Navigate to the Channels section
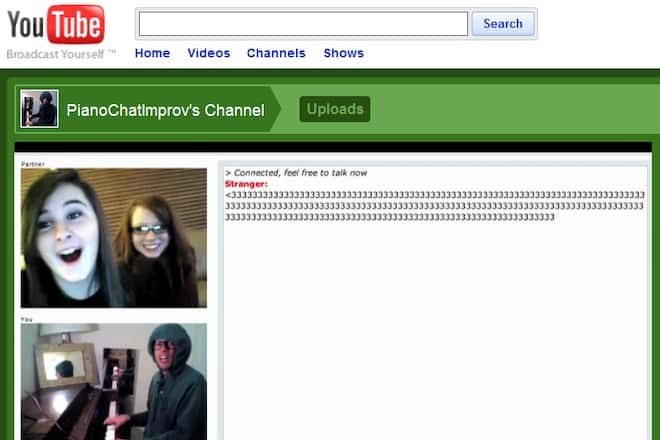 click(x=276, y=53)
